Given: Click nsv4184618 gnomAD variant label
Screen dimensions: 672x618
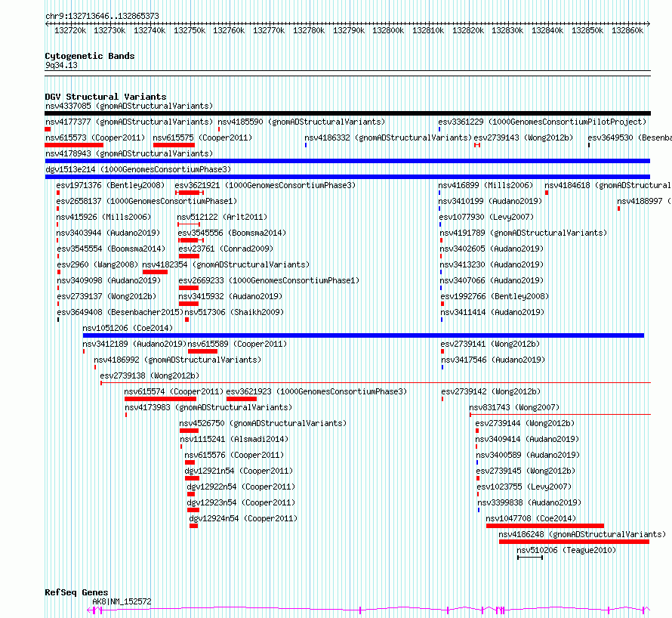Looking at the screenshot, I should [x=608, y=185].
